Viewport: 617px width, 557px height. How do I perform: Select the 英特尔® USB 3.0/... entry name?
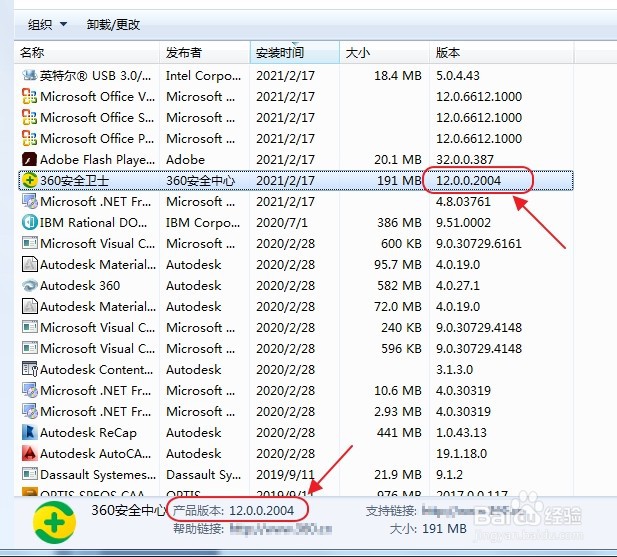click(x=95, y=75)
